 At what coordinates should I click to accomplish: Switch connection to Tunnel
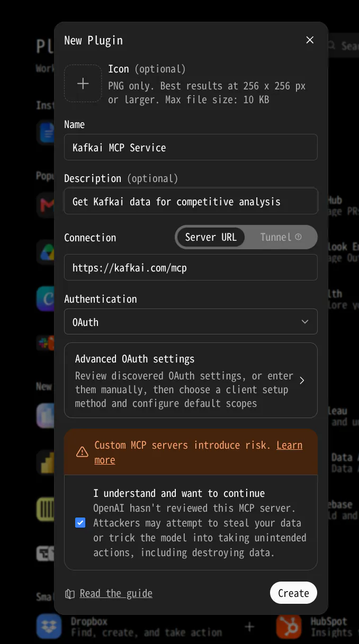coord(280,237)
